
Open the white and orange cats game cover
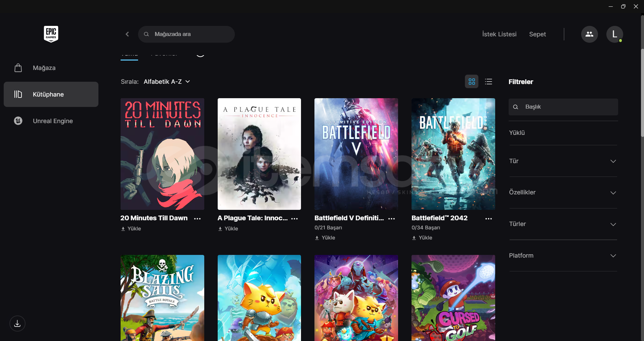click(356, 298)
